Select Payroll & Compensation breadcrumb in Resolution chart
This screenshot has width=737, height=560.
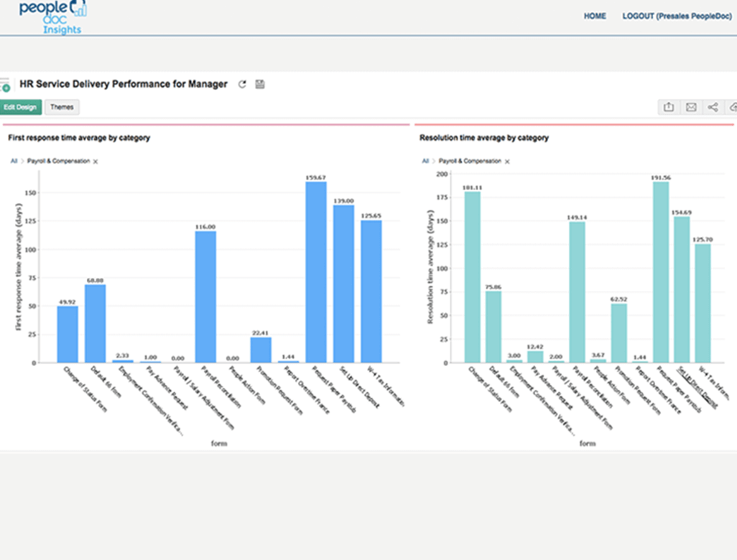[470, 161]
